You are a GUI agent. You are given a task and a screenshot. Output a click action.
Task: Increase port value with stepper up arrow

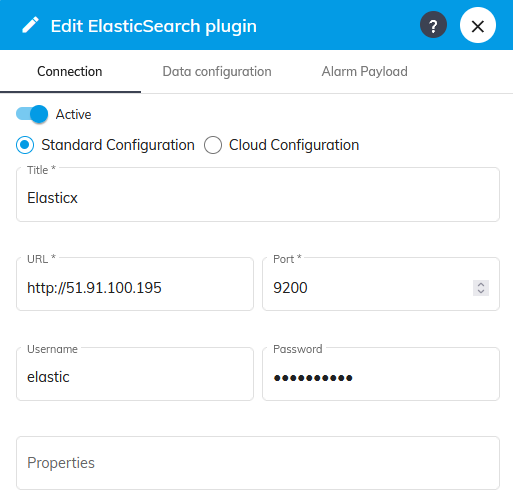pyautogui.click(x=481, y=284)
